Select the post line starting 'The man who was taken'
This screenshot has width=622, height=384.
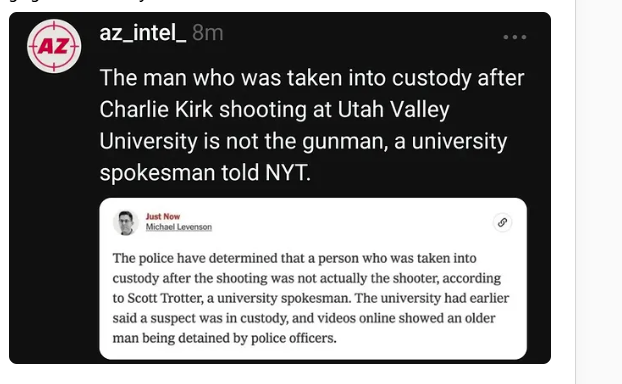click(312, 78)
